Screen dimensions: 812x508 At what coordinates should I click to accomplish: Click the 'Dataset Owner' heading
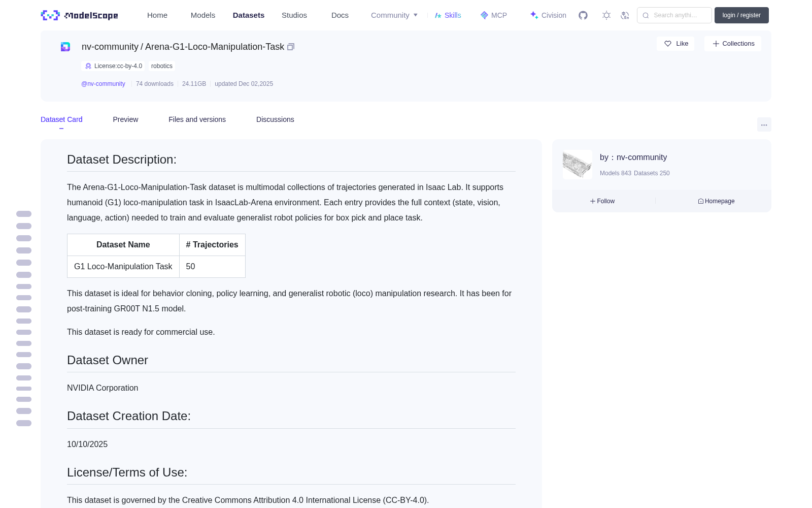point(108,360)
